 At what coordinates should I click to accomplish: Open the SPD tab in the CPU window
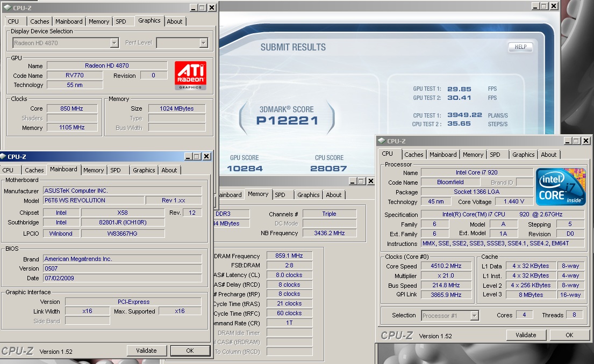(x=495, y=155)
